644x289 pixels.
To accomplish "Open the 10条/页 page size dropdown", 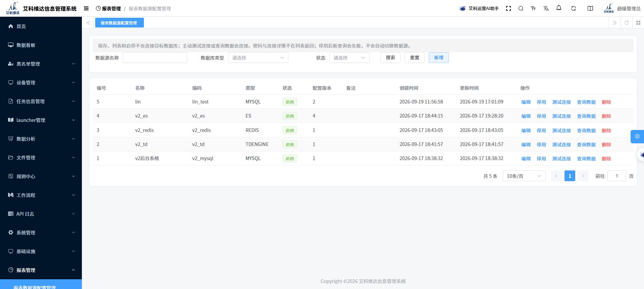I will click(524, 176).
